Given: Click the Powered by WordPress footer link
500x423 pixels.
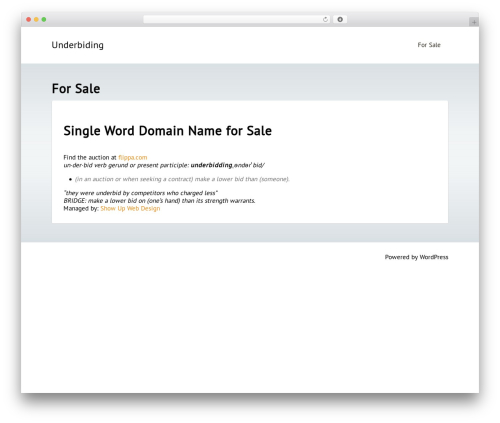Looking at the screenshot, I should (x=416, y=257).
